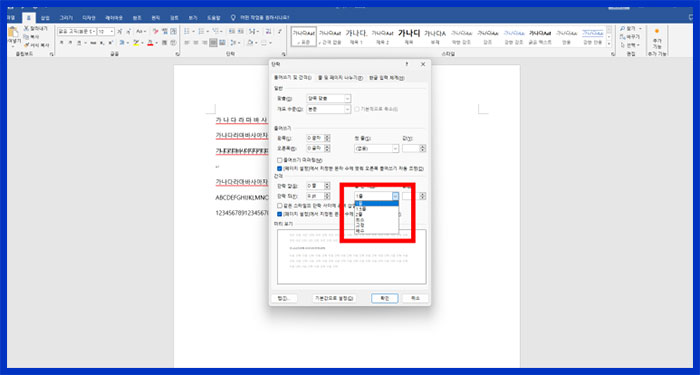The height and width of the screenshot is (375, 700).
Task: Click the Tabs (탭) button in dialog
Action: 284,298
